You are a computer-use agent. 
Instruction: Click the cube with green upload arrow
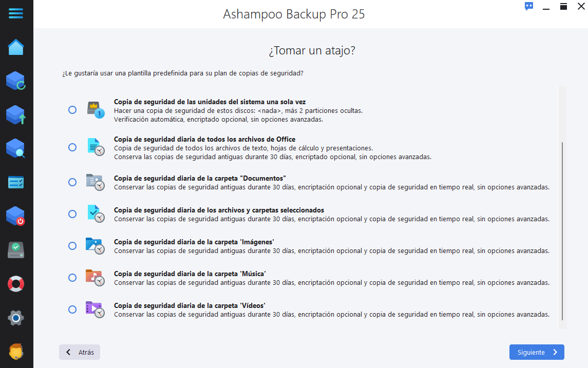(16, 114)
